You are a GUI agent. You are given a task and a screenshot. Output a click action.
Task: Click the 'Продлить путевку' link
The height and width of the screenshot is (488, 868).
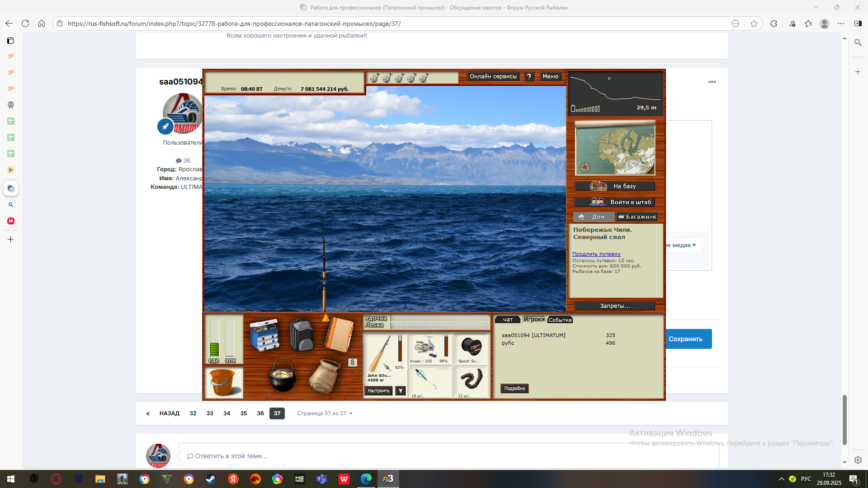click(596, 254)
